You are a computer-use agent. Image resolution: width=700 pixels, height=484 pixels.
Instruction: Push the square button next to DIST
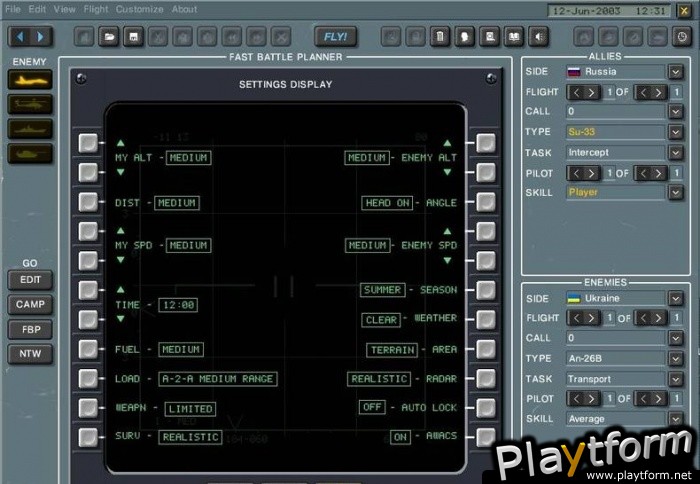(88, 202)
